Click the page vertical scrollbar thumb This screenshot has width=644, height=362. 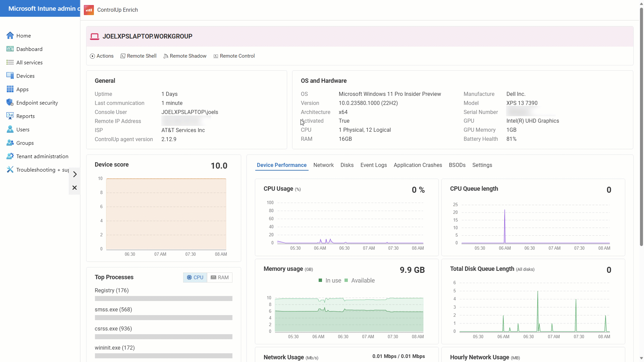(641, 127)
